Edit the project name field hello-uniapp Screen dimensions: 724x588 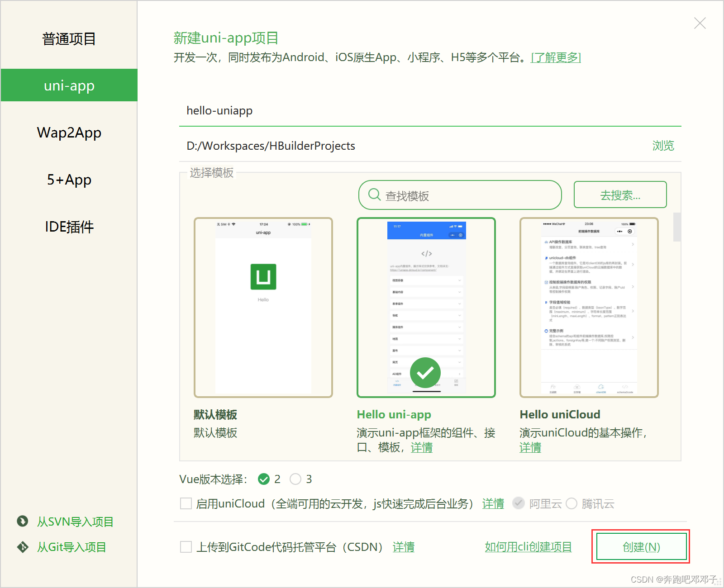(430, 111)
